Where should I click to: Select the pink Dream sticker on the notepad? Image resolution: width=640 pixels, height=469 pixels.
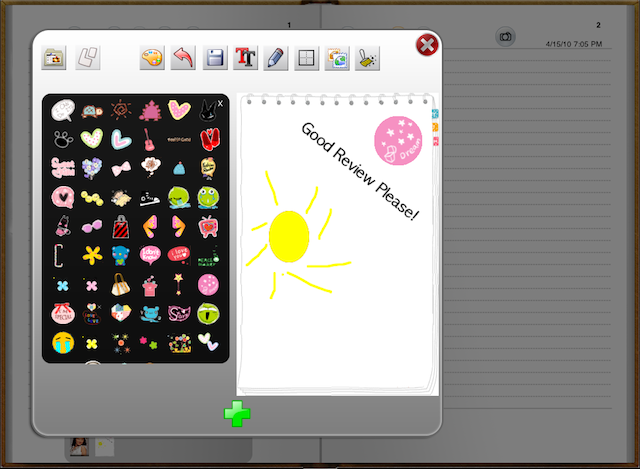click(398, 140)
